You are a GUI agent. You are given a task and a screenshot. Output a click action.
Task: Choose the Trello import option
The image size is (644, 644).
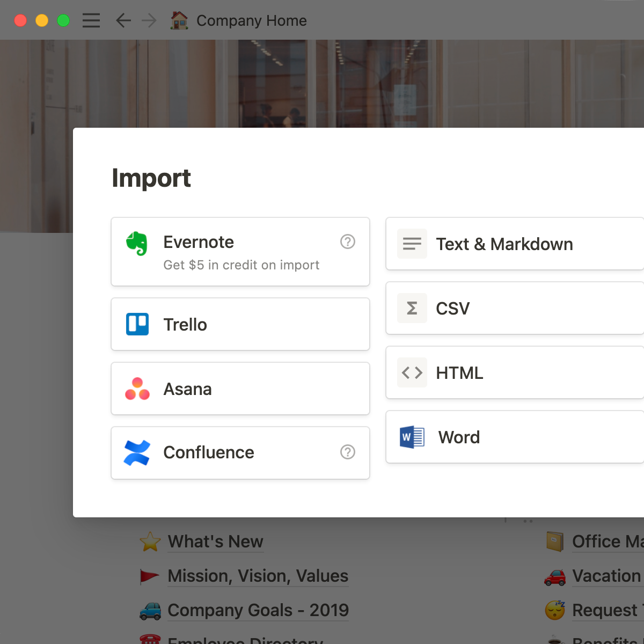240,324
